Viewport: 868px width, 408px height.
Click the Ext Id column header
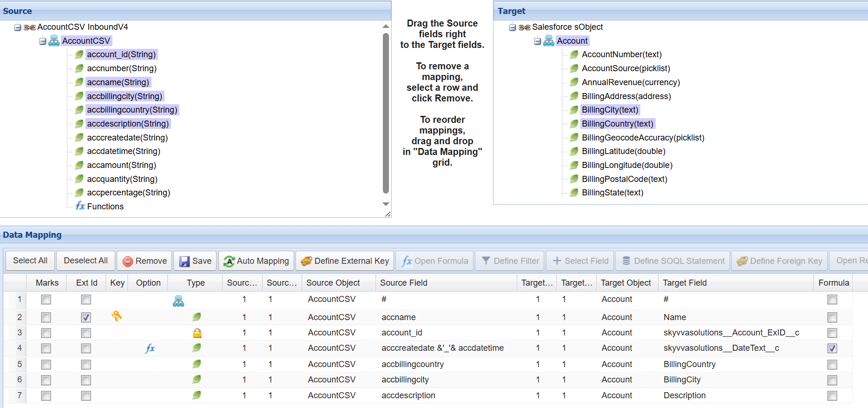86,283
